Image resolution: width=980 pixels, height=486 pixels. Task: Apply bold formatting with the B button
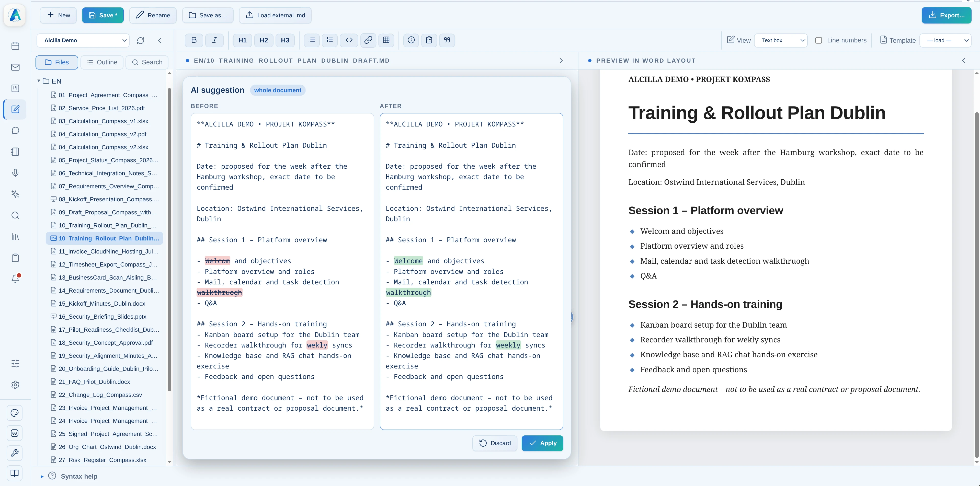click(194, 40)
